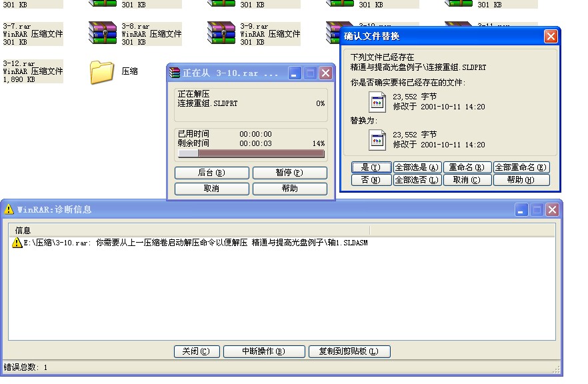Click Yes (是) in replace dialog
The height and width of the screenshot is (384, 588).
coord(371,167)
